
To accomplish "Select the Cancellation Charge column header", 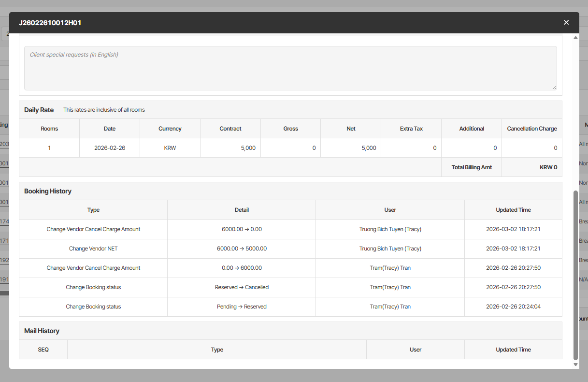I will (x=532, y=129).
